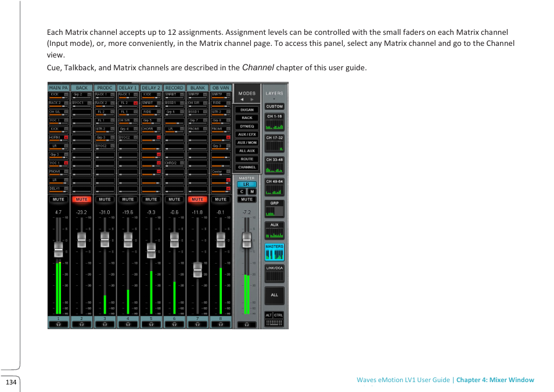Click the cue headphone icon under channel 6
This screenshot has width=554, height=392.
pyautogui.click(x=174, y=324)
